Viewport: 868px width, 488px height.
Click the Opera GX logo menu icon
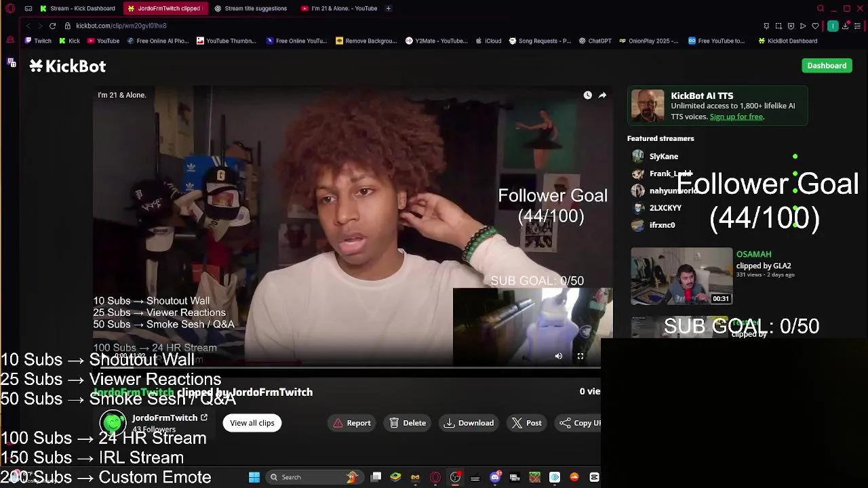point(10,8)
